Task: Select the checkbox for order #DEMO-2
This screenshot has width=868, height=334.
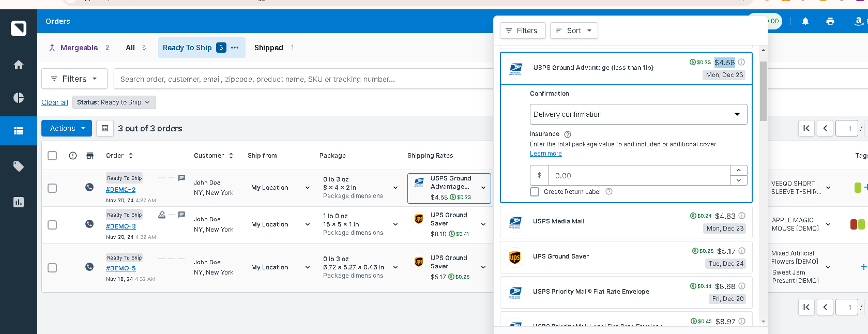Action: tap(52, 188)
